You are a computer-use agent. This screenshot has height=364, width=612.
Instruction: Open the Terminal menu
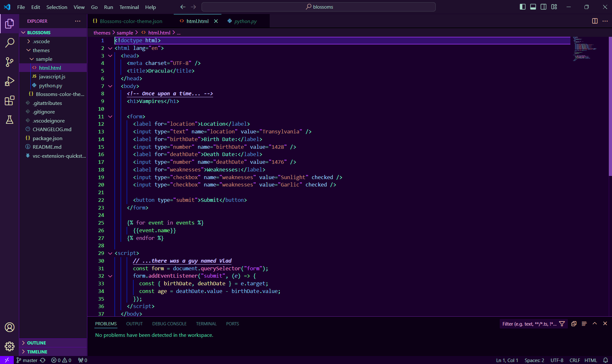click(x=129, y=7)
